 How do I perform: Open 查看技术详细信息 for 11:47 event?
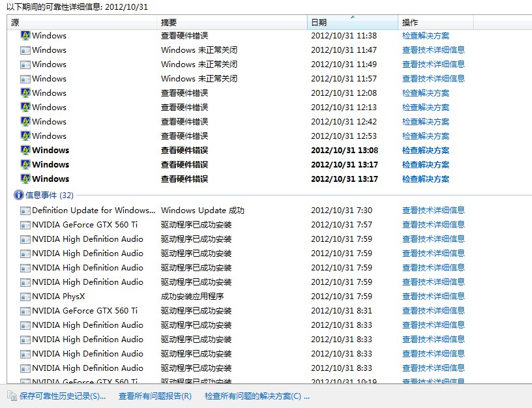[x=434, y=50]
